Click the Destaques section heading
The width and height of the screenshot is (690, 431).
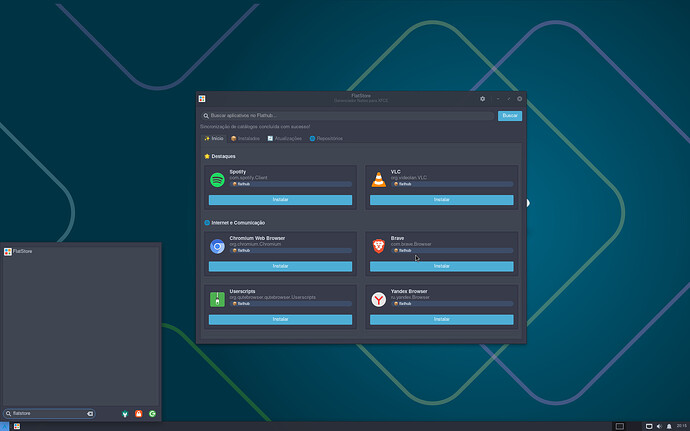[220, 156]
